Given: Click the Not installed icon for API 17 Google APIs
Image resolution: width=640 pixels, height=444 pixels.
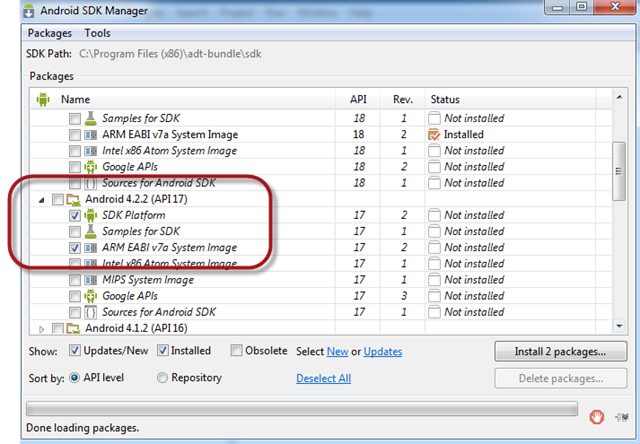Looking at the screenshot, I should point(434,296).
